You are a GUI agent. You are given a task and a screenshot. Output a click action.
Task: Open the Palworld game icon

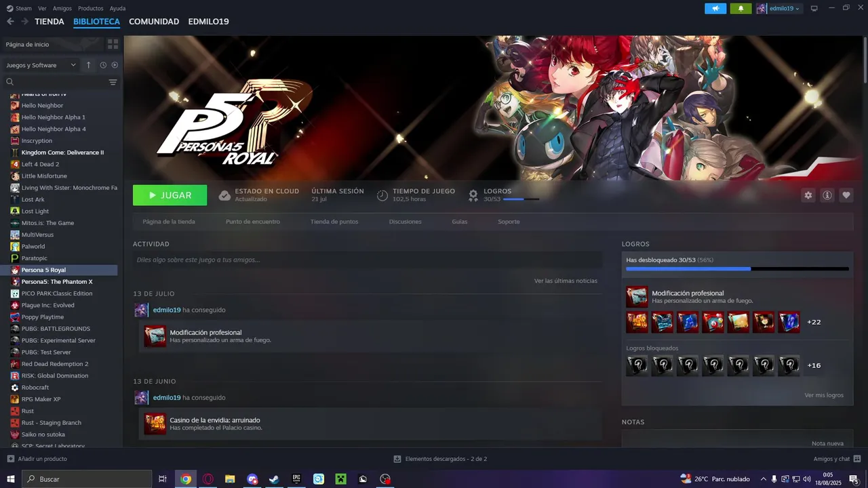click(x=15, y=247)
